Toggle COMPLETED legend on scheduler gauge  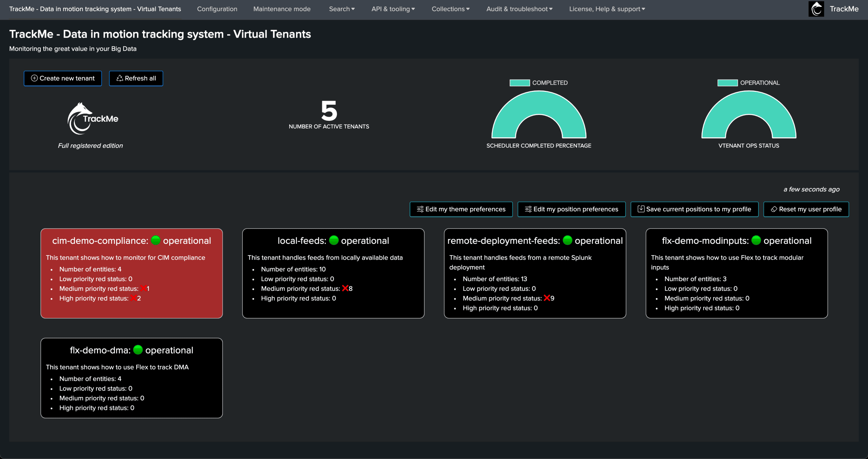pyautogui.click(x=519, y=83)
